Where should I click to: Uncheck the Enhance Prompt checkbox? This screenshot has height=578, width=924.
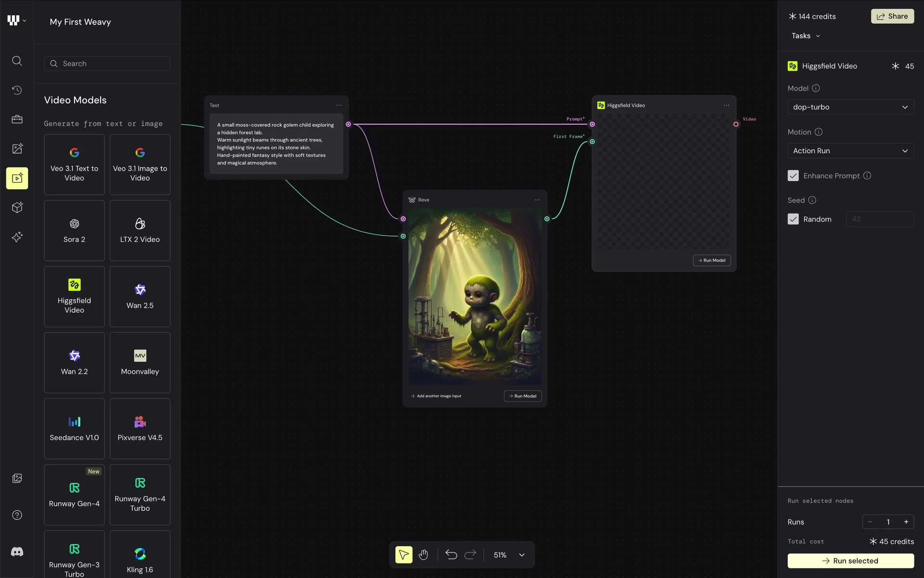click(x=793, y=176)
